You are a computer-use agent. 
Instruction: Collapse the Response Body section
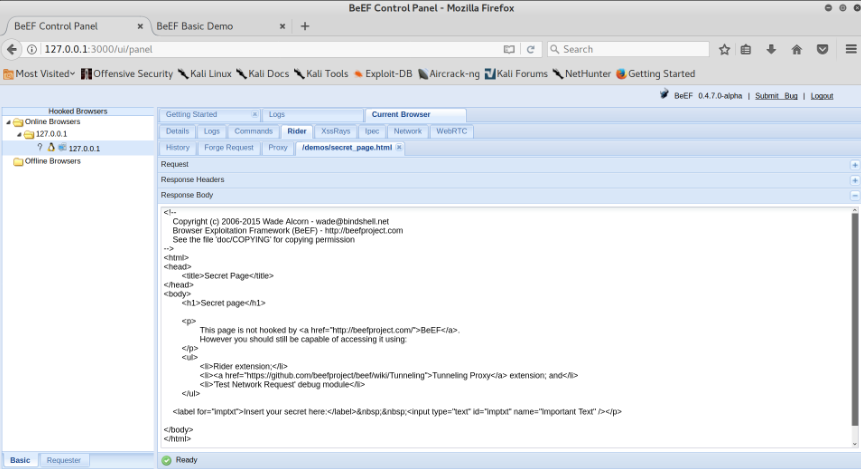(x=854, y=196)
